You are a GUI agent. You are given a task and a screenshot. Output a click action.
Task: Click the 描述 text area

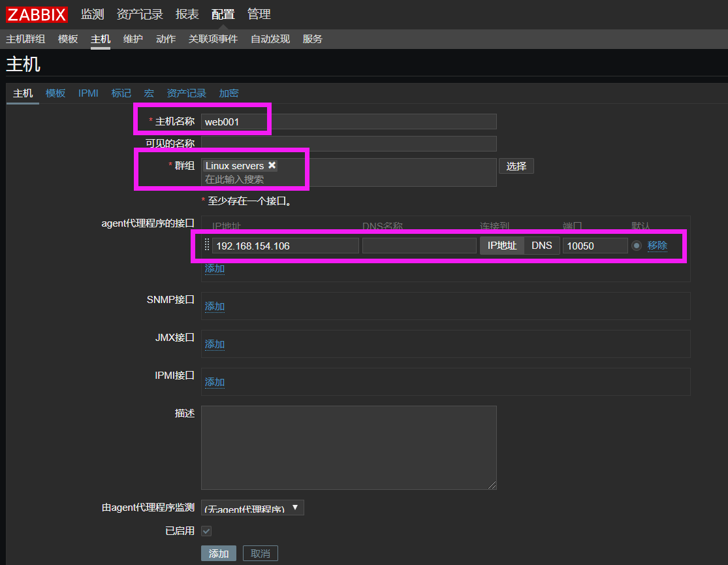coord(349,447)
